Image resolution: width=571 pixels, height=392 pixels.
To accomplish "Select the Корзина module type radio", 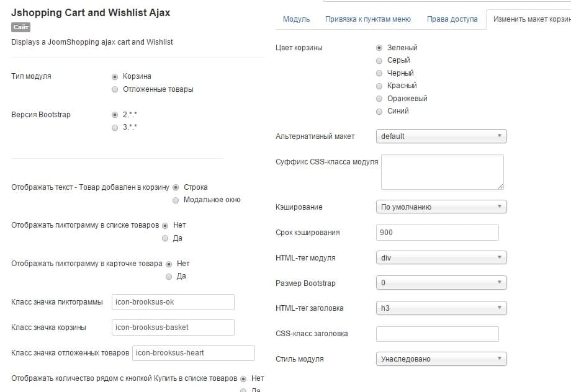I will pos(115,77).
